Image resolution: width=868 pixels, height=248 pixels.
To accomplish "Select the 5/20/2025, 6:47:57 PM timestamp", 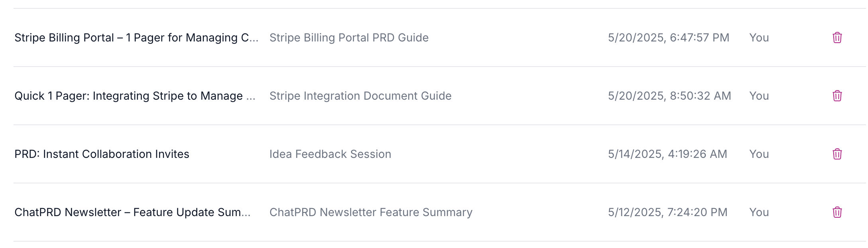I will click(668, 37).
